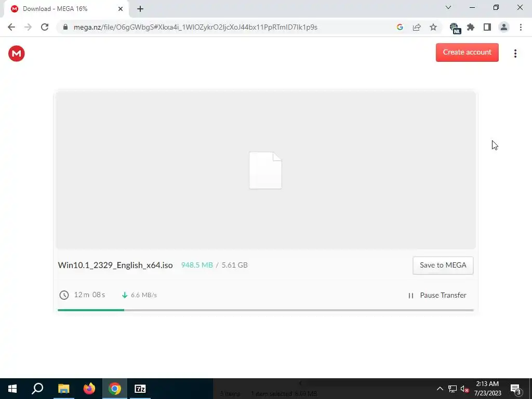The image size is (532, 399).
Task: Share this page icon
Action: pos(417,27)
